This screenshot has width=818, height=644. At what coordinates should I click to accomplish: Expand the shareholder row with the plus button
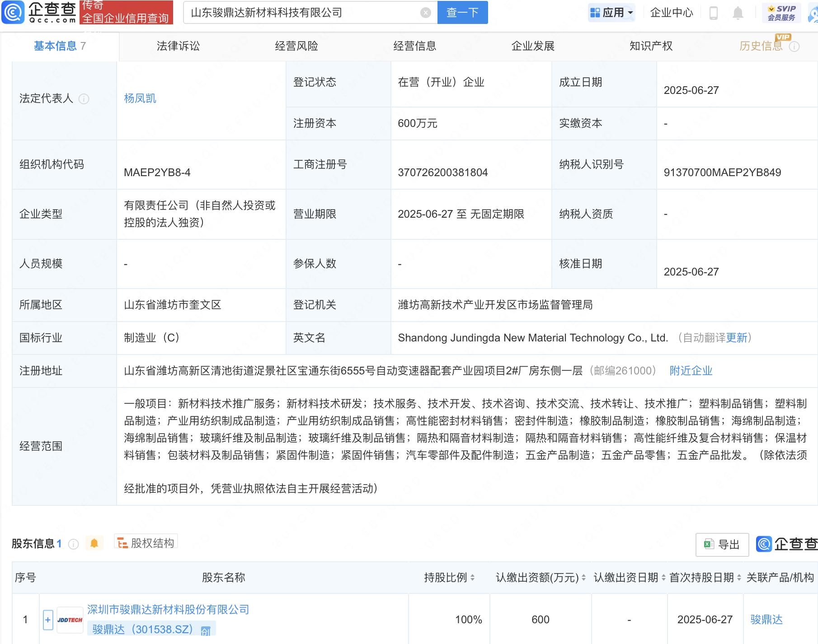[47, 620]
